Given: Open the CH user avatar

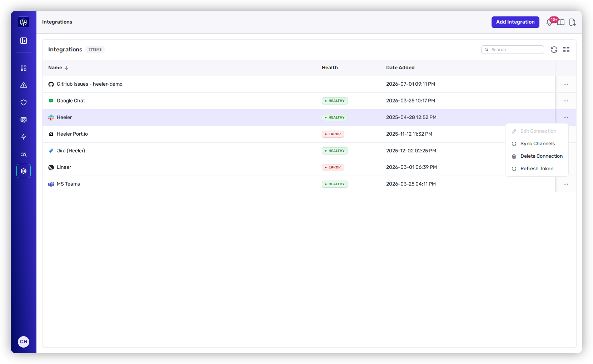Looking at the screenshot, I should [24, 342].
